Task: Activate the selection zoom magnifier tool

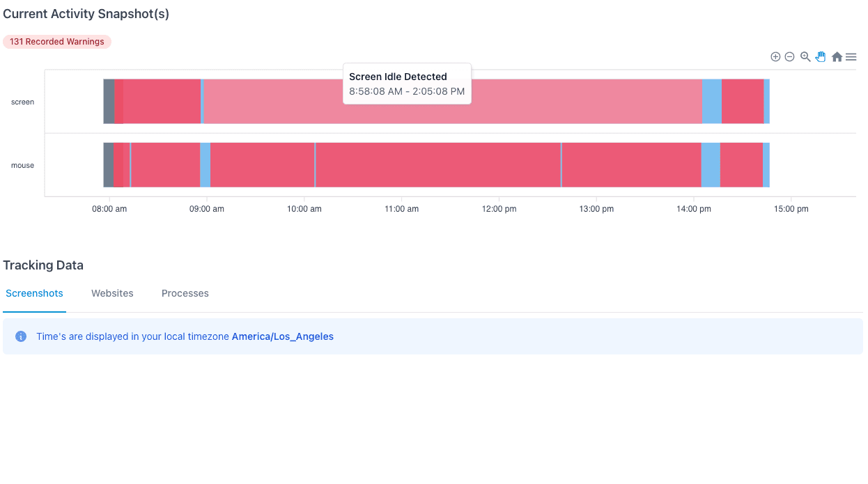Action: pos(805,57)
